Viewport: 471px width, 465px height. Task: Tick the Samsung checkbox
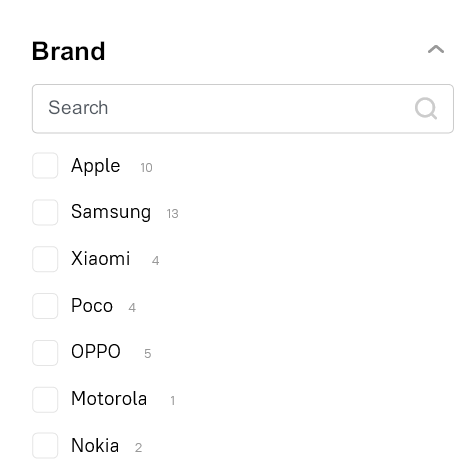(45, 212)
